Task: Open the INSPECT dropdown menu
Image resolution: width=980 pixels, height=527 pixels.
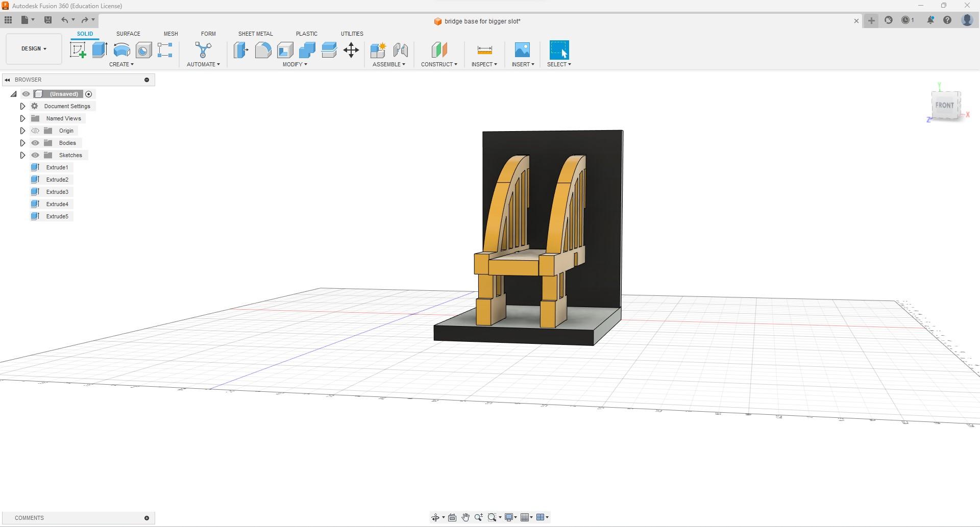Action: coord(484,64)
